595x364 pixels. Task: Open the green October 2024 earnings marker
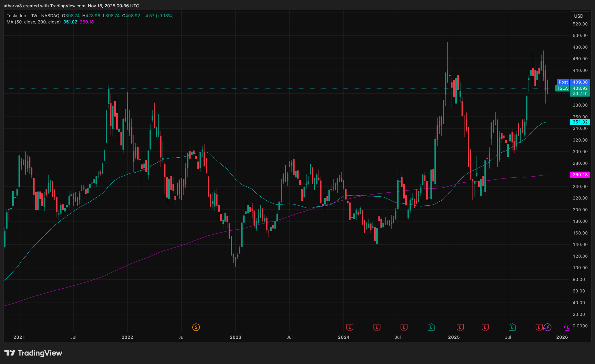pyautogui.click(x=431, y=327)
